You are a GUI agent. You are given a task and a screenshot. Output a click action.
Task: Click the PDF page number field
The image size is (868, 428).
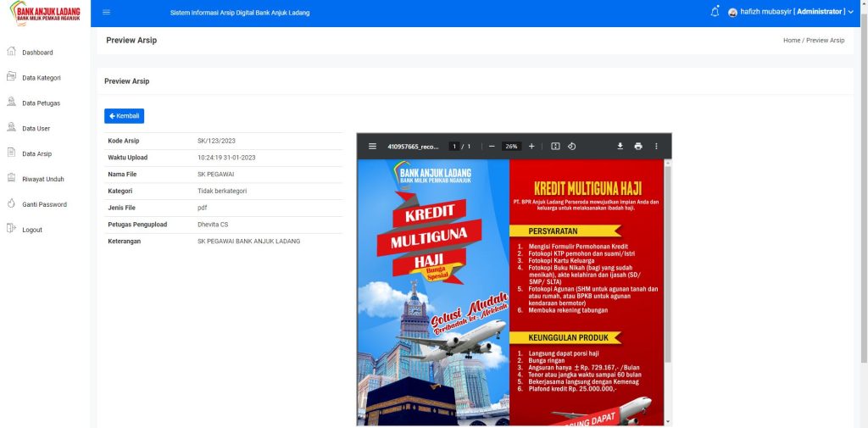pos(454,146)
